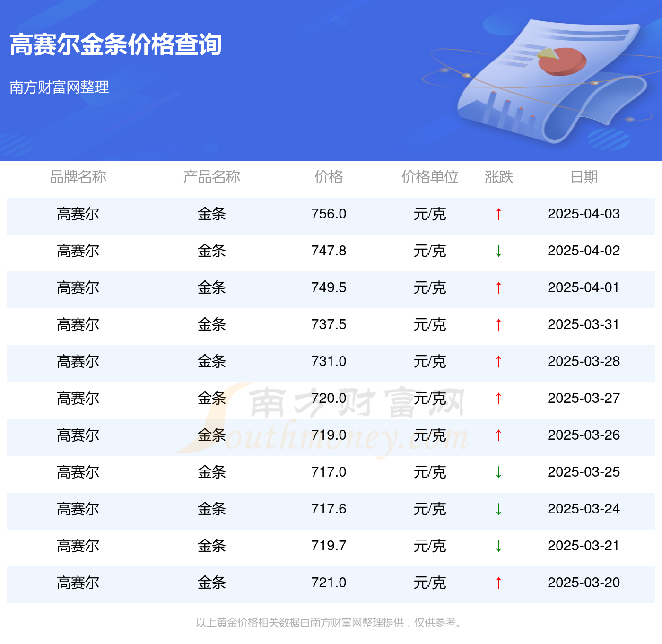Click the up arrow in the 2025-03-31 row

498,325
